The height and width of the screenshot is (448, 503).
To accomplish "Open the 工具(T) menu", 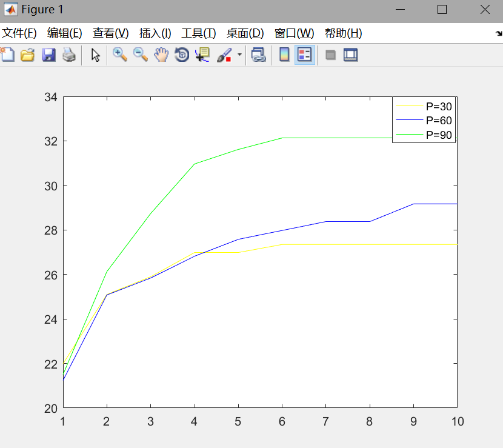I will pos(198,33).
